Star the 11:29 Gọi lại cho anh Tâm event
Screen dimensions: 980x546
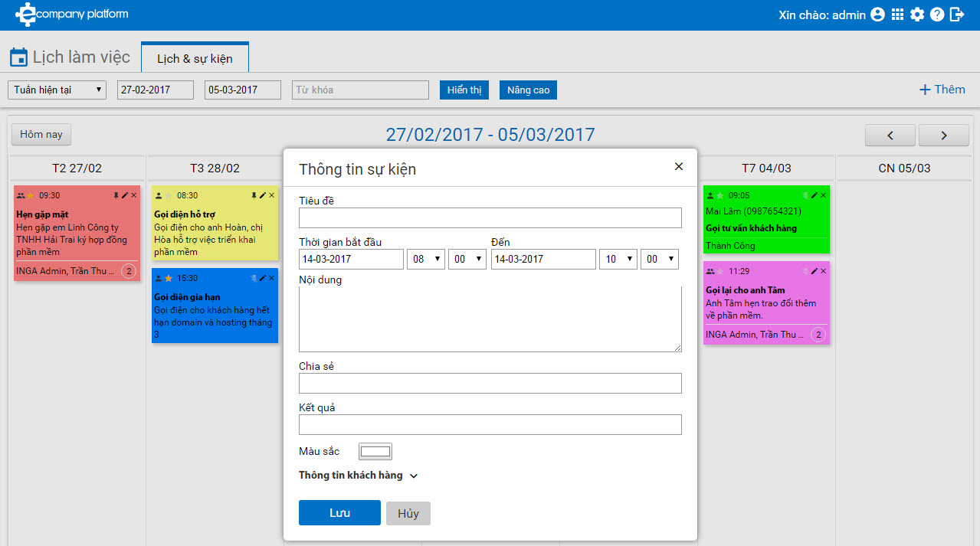(719, 271)
